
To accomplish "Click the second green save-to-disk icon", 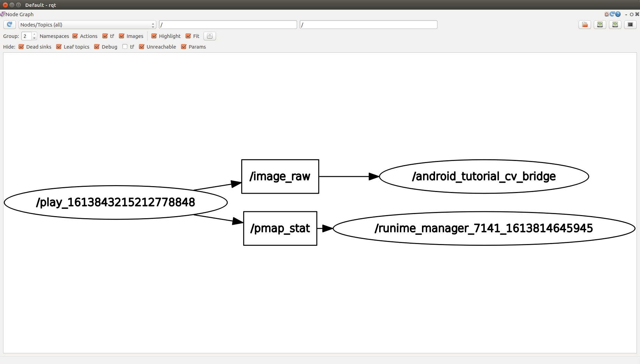I will tap(615, 24).
